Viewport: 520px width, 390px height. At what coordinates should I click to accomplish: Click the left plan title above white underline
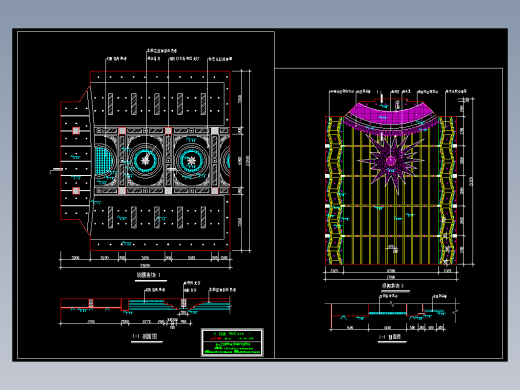149,275
